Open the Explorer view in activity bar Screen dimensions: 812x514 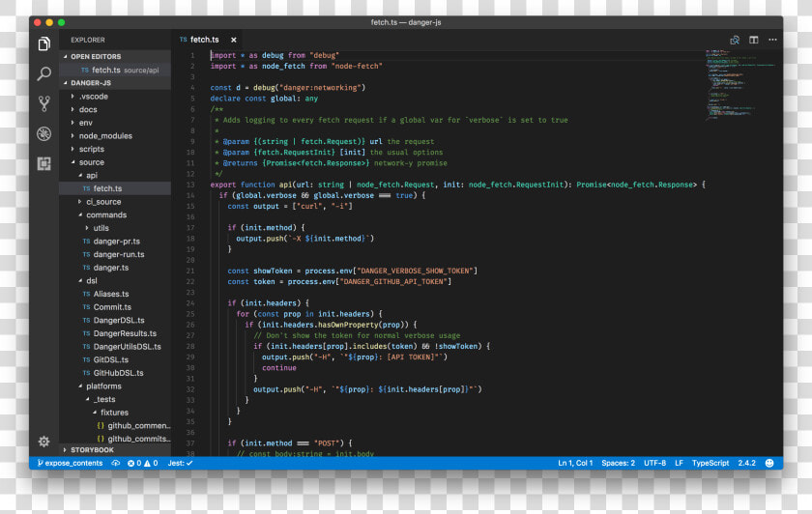click(x=44, y=43)
